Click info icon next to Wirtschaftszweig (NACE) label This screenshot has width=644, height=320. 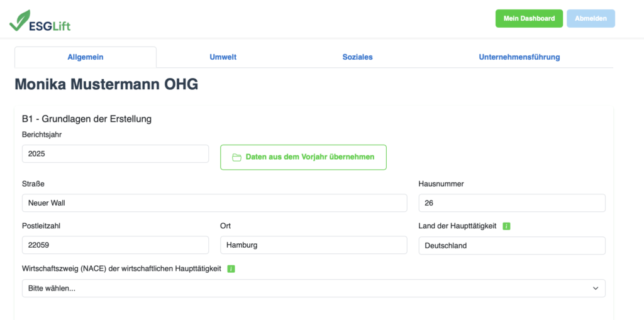[x=231, y=269]
